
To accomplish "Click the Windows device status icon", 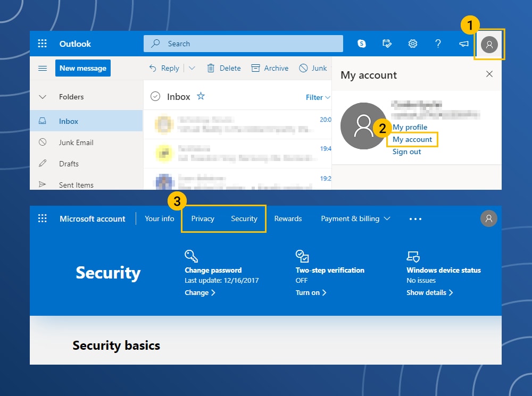I will (x=412, y=256).
